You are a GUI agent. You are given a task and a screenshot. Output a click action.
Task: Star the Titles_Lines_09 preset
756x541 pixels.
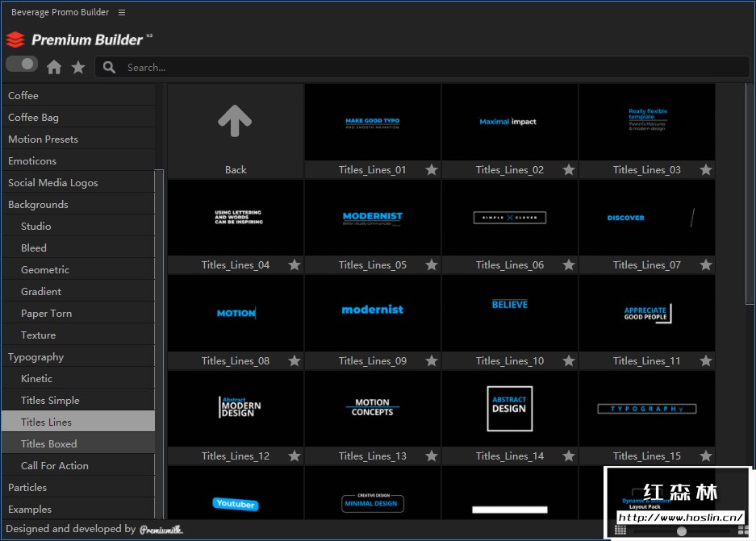432,360
